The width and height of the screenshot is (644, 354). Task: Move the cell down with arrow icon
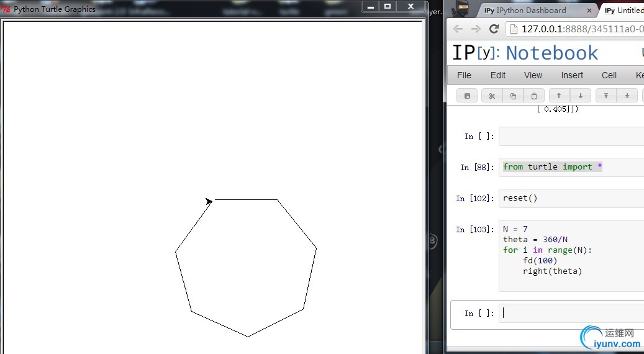(x=580, y=96)
